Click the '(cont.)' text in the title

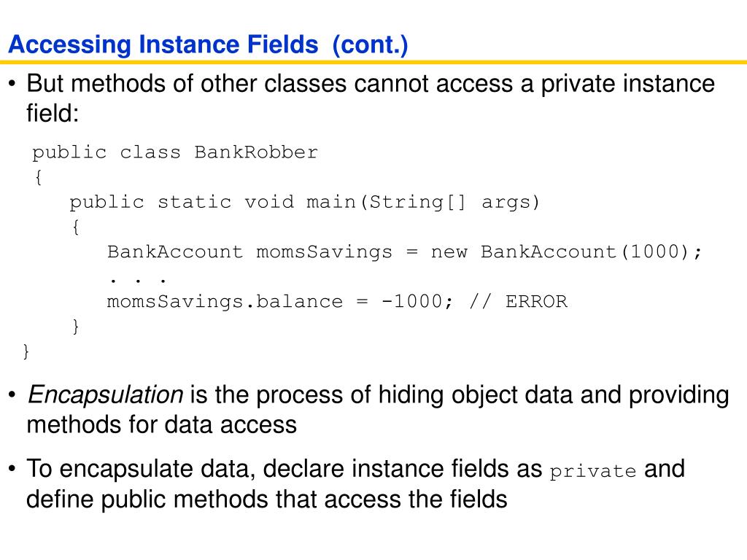click(x=370, y=44)
